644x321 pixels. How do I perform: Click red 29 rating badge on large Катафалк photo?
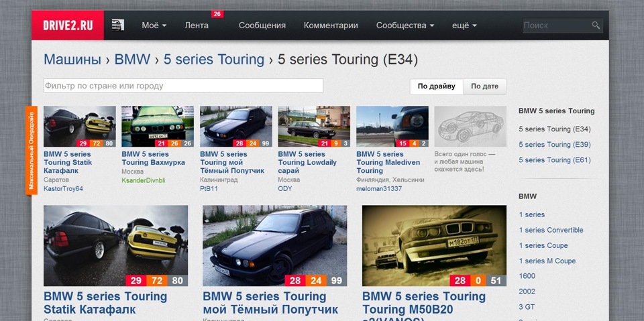click(136, 281)
